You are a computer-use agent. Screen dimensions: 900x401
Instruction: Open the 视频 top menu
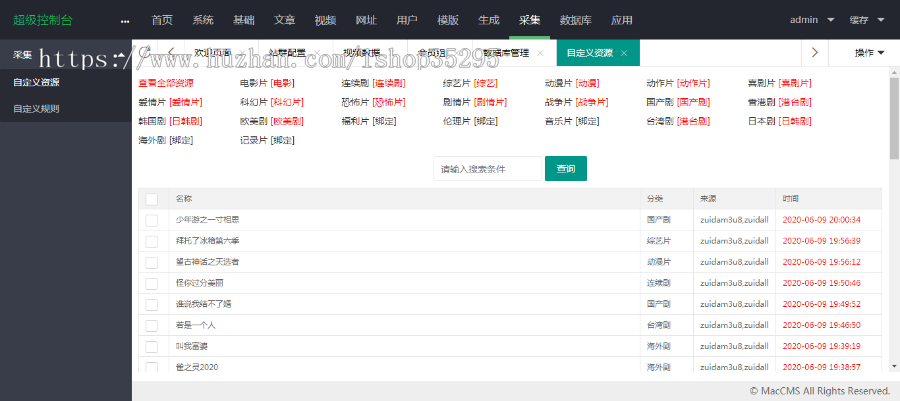coord(325,19)
